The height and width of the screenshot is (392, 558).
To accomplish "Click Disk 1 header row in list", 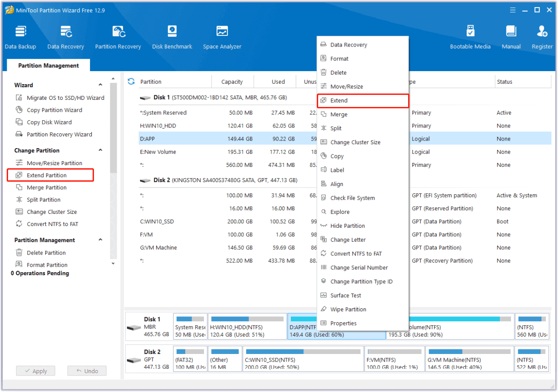I will pos(345,97).
